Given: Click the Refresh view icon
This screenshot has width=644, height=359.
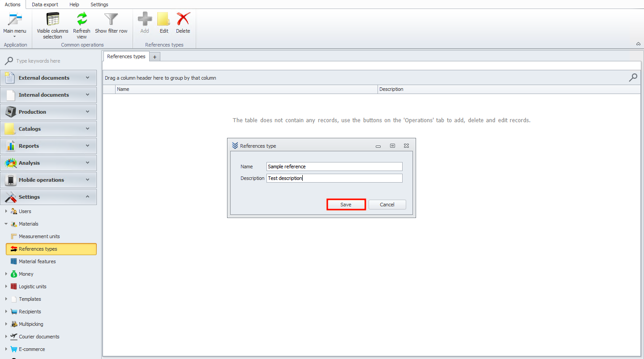Looking at the screenshot, I should 82,19.
